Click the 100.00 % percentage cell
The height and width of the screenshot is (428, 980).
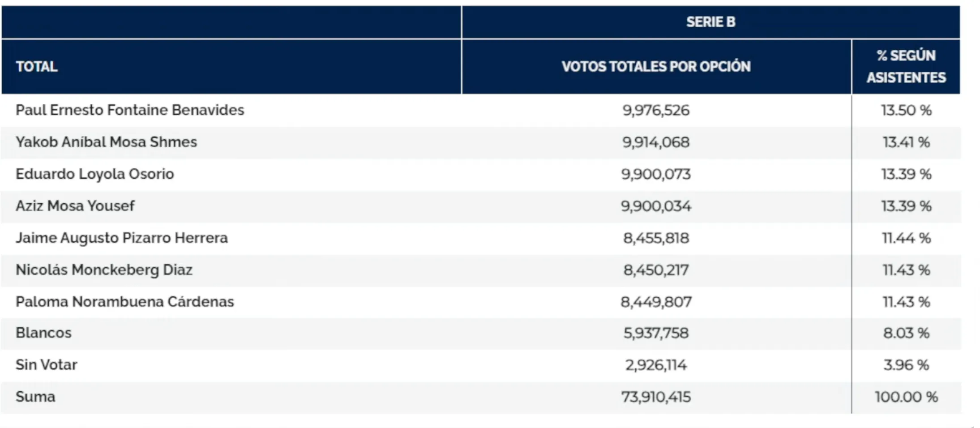pos(906,397)
